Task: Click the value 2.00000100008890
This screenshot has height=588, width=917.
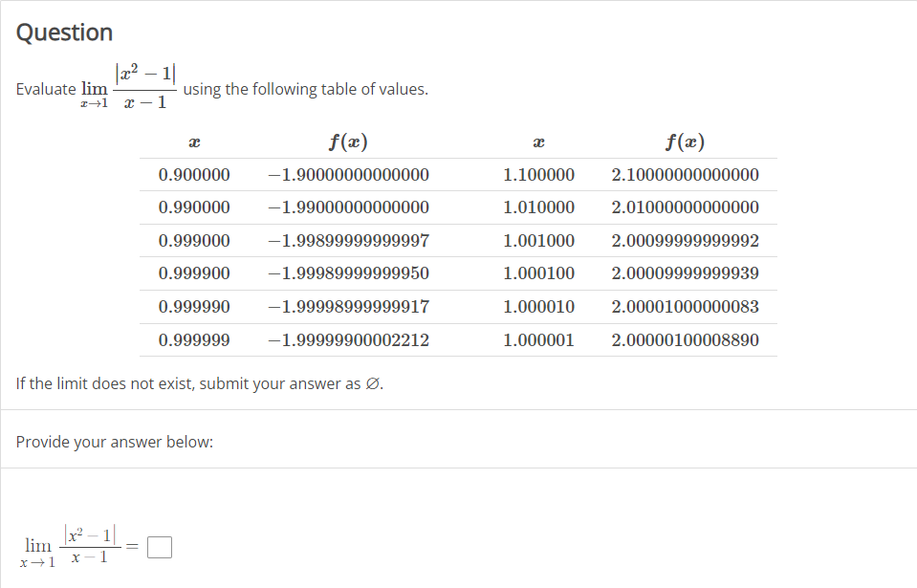Action: coord(687,339)
